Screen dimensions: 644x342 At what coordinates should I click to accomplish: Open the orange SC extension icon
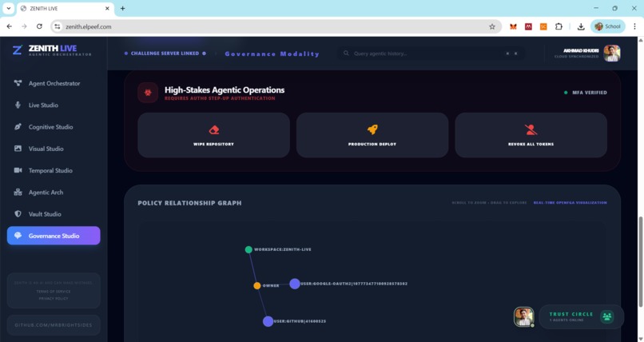pyautogui.click(x=543, y=26)
